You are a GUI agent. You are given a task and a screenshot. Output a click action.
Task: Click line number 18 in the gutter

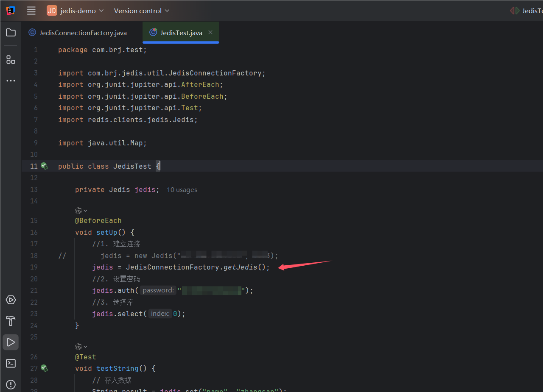click(x=34, y=256)
